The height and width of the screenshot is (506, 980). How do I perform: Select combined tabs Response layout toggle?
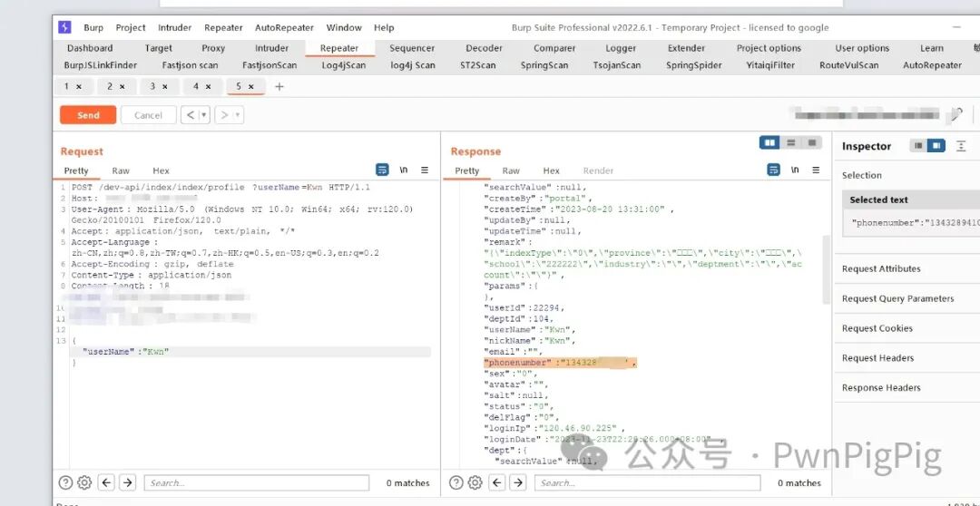click(x=812, y=142)
